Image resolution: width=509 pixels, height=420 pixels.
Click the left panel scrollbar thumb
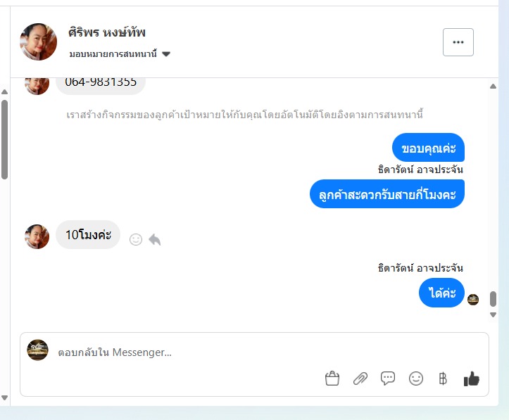pos(4,139)
